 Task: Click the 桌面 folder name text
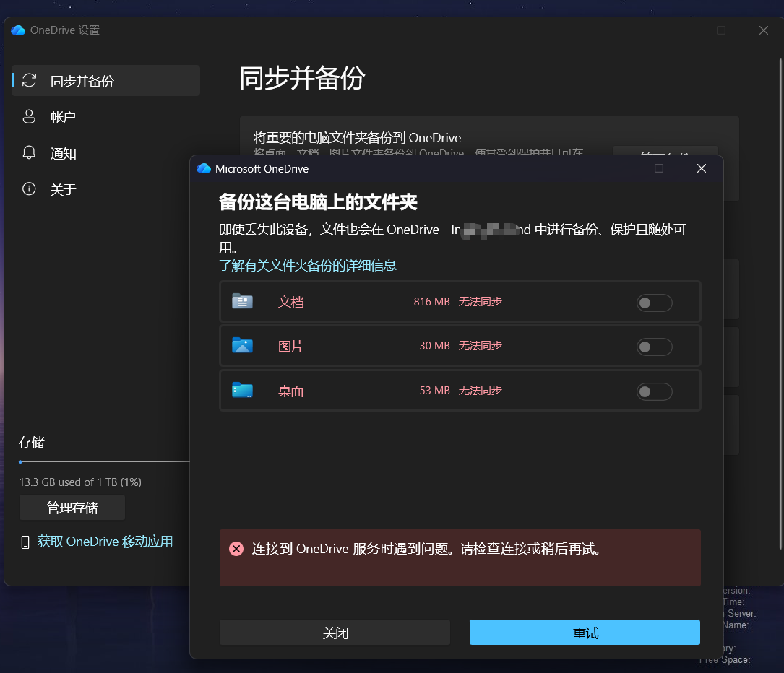[291, 391]
